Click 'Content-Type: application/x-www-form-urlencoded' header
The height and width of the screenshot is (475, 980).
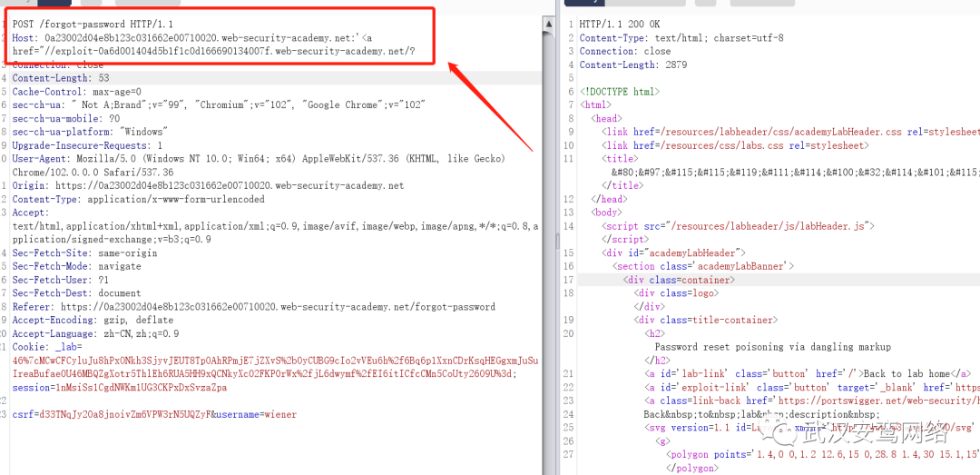pos(139,200)
